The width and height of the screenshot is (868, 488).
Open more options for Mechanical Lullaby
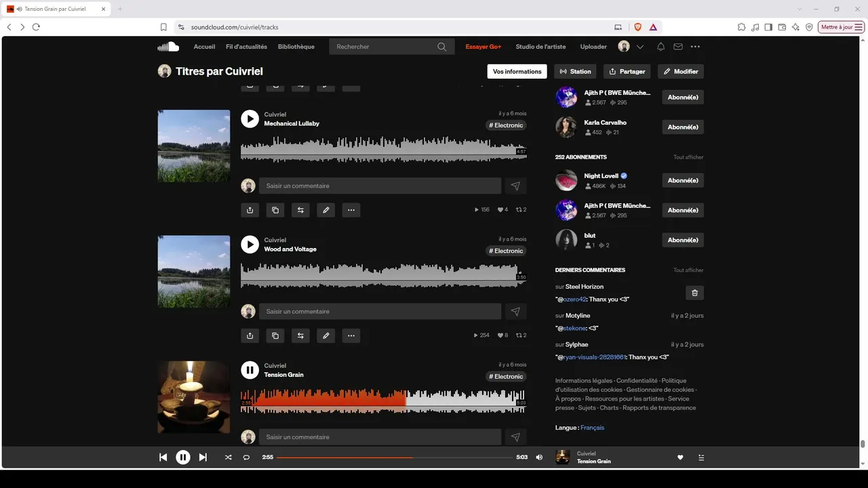(x=351, y=210)
